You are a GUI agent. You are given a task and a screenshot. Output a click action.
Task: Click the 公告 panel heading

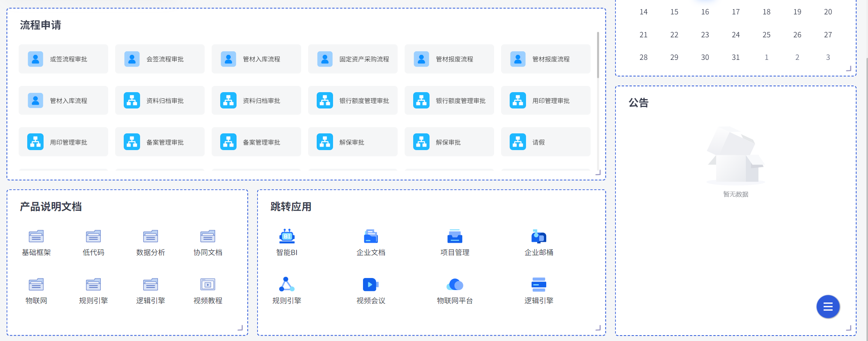pyautogui.click(x=639, y=103)
